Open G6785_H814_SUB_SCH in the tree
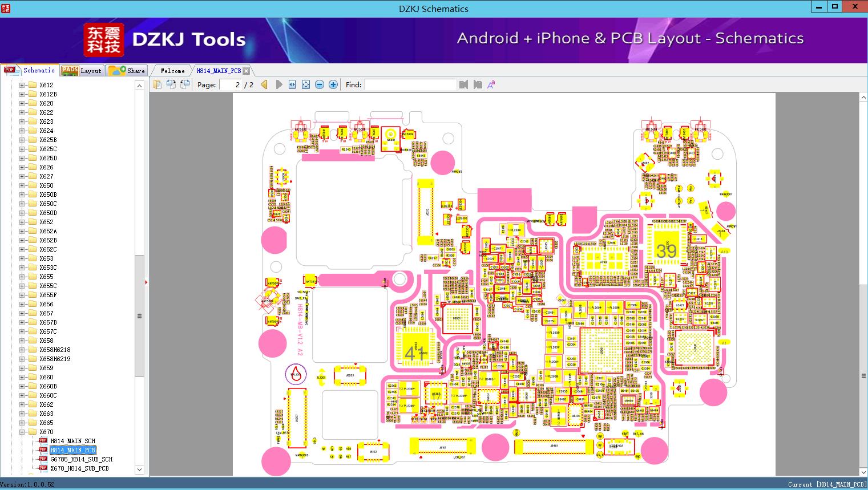Image resolution: width=868 pixels, height=490 pixels. (x=82, y=459)
